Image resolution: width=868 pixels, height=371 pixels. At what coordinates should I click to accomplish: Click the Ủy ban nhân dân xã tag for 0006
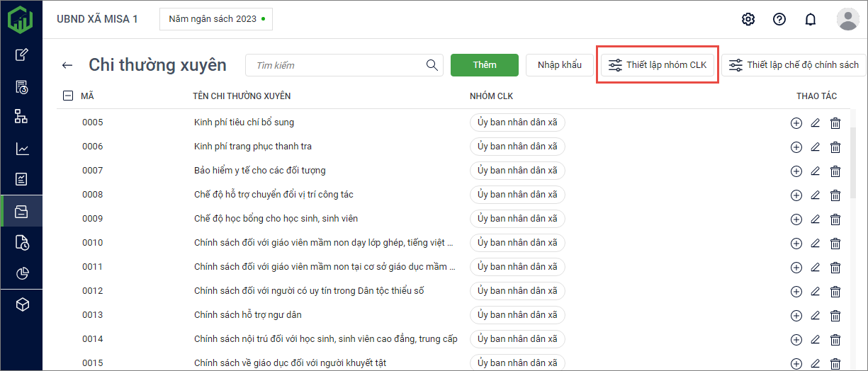517,147
